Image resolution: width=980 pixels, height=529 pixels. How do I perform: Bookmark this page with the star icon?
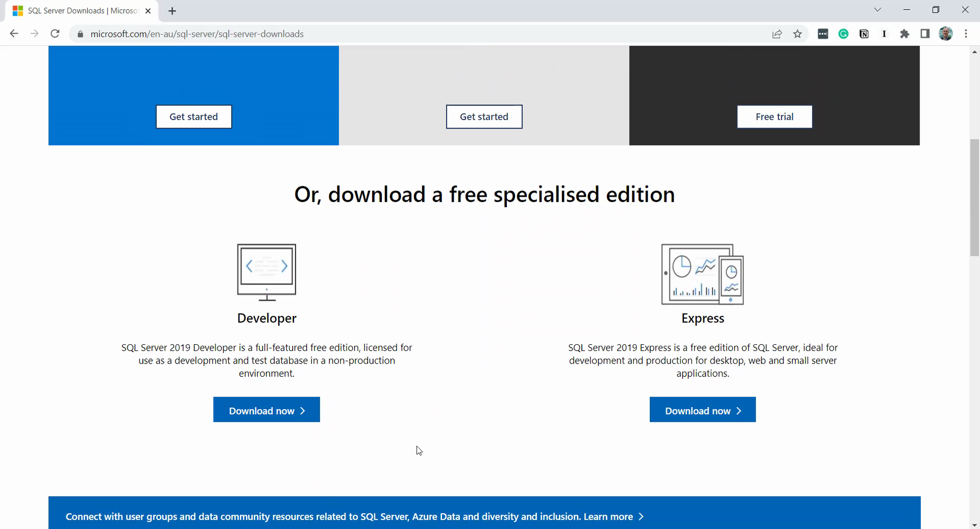pos(798,34)
